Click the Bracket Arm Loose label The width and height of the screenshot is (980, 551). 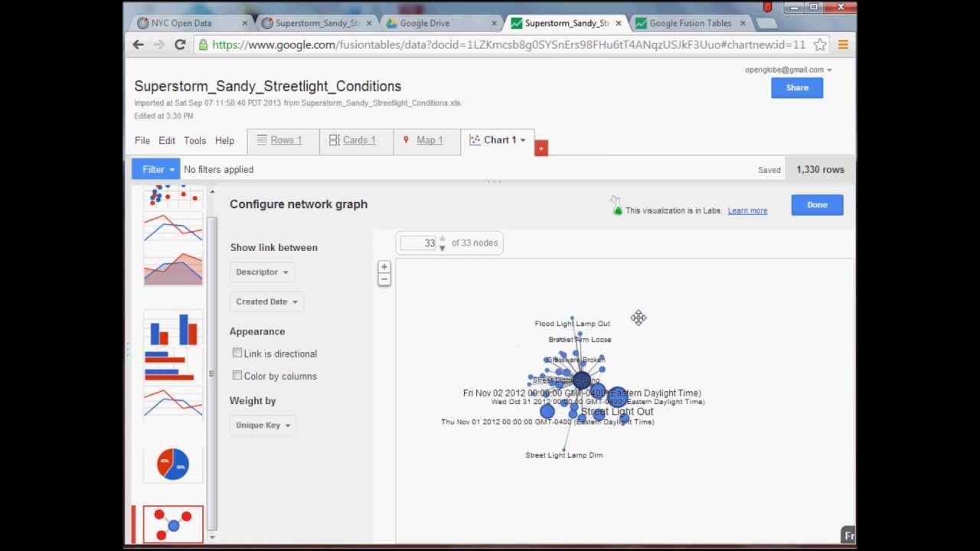tap(580, 340)
